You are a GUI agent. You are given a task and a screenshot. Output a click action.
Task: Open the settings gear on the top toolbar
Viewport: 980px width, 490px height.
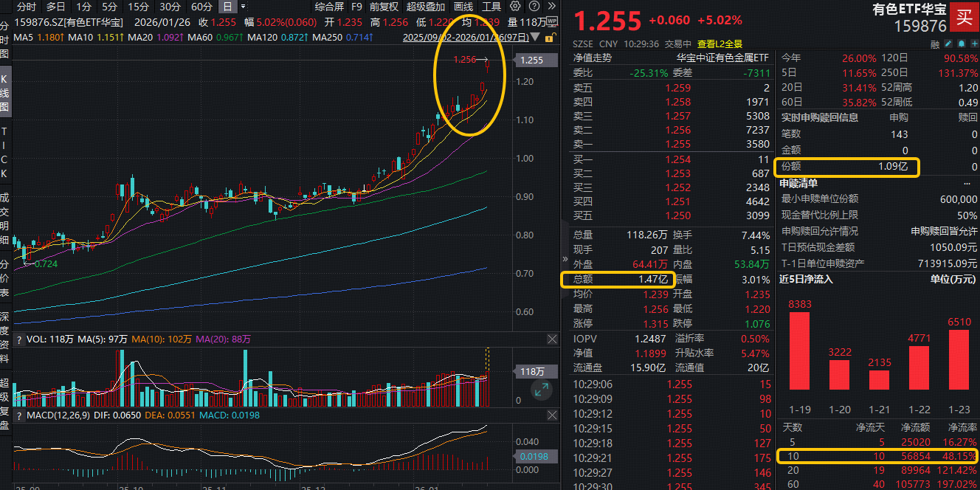(x=515, y=7)
